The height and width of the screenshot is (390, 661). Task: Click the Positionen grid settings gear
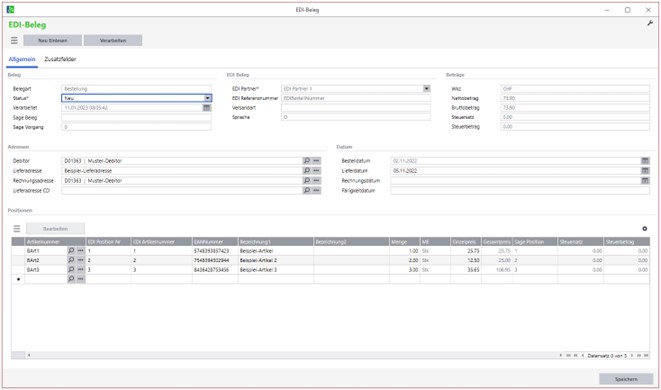tap(645, 229)
